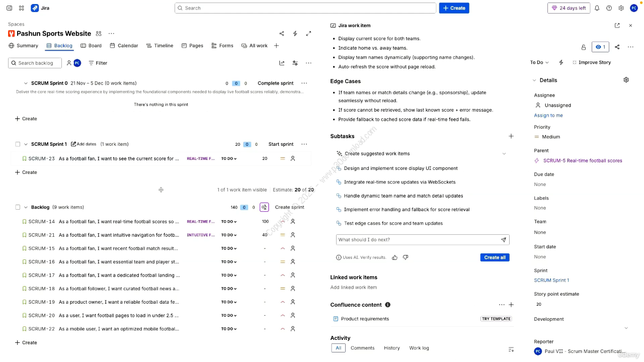The width and height of the screenshot is (644, 362).
Task: Open the notifications bell
Action: (x=597, y=8)
